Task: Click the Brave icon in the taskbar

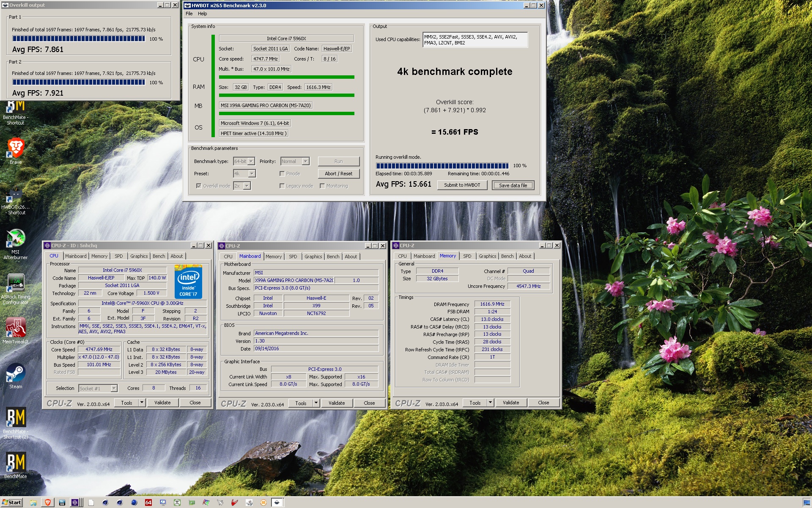Action: 48,502
